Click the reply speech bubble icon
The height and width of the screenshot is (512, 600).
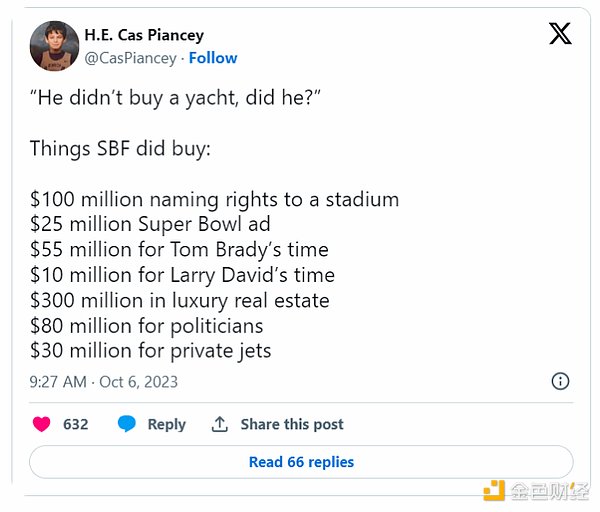click(x=127, y=424)
